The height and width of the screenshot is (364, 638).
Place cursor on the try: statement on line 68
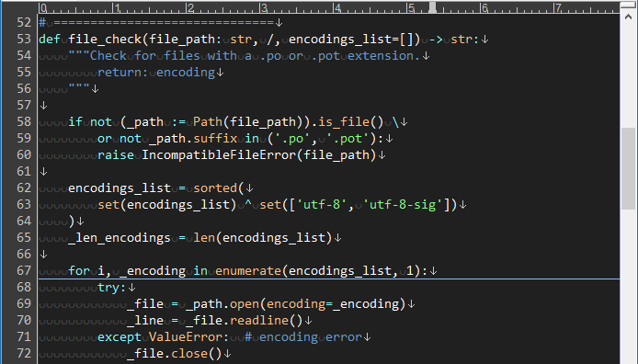click(111, 287)
